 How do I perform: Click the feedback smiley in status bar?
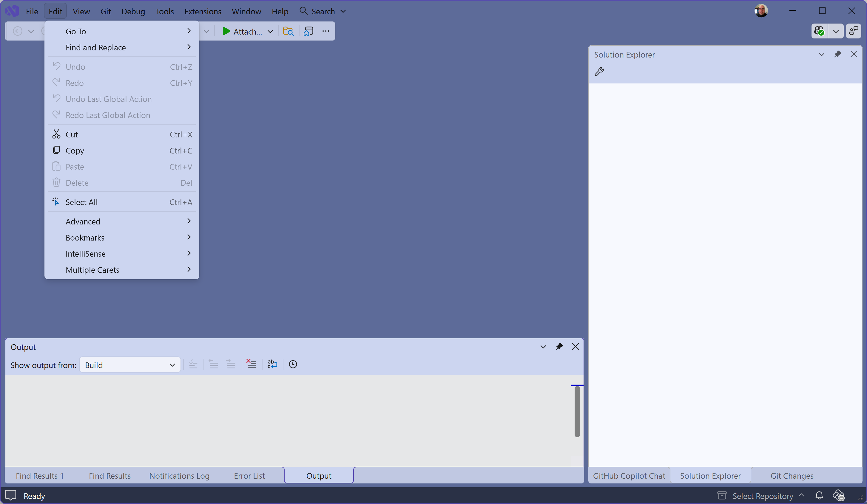[10, 495]
